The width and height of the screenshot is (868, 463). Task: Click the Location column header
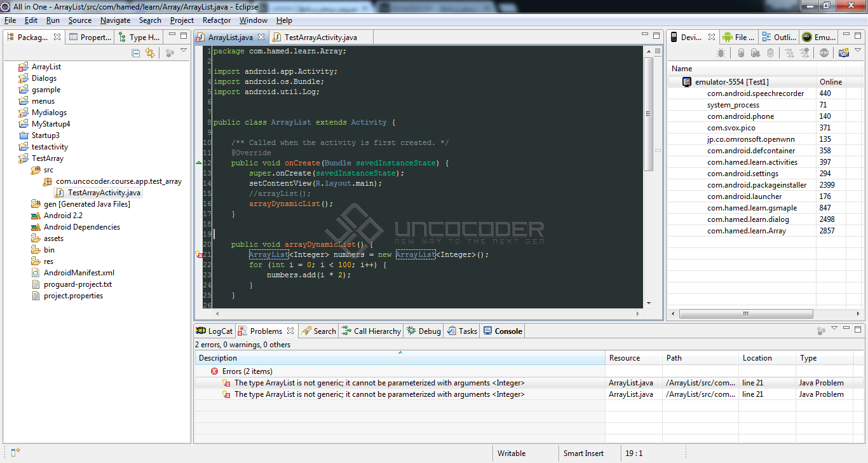click(x=767, y=358)
